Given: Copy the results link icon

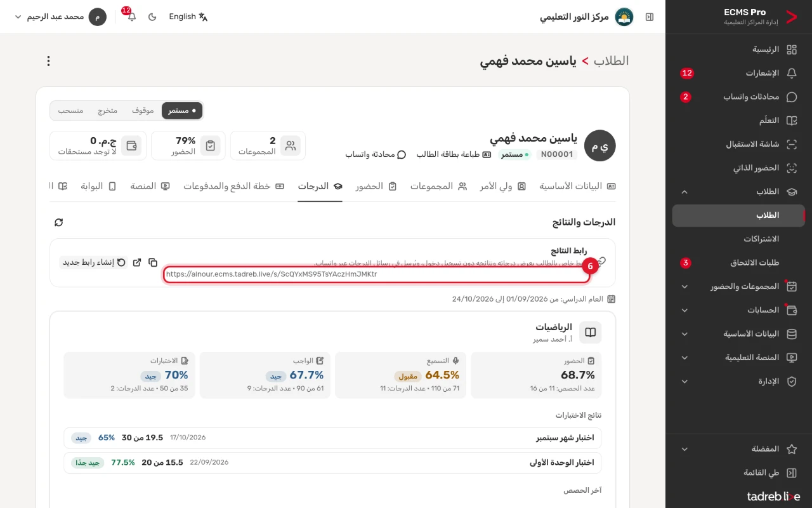Looking at the screenshot, I should click(153, 262).
